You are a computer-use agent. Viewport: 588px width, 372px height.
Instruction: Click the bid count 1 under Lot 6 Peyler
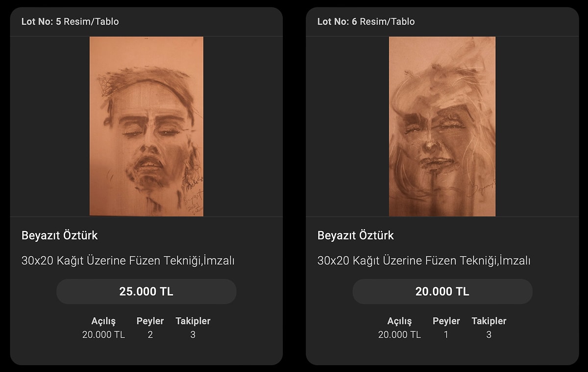(446, 335)
